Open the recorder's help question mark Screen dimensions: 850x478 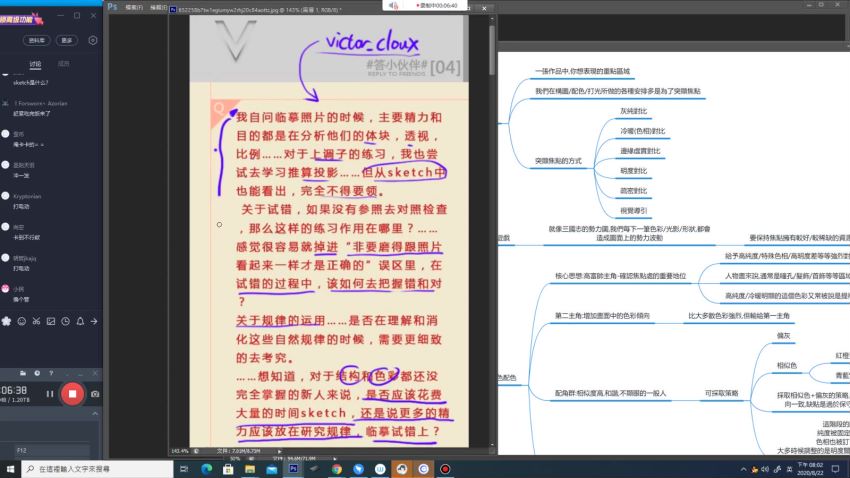pos(51,373)
